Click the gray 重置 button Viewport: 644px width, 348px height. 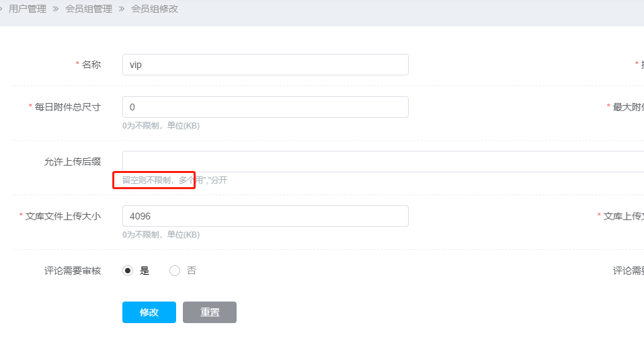point(209,312)
